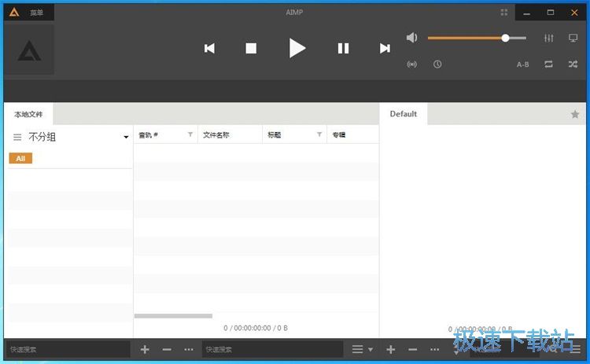Open the equalizer settings icon
Viewport: 590px width, 364px height.
pos(548,38)
